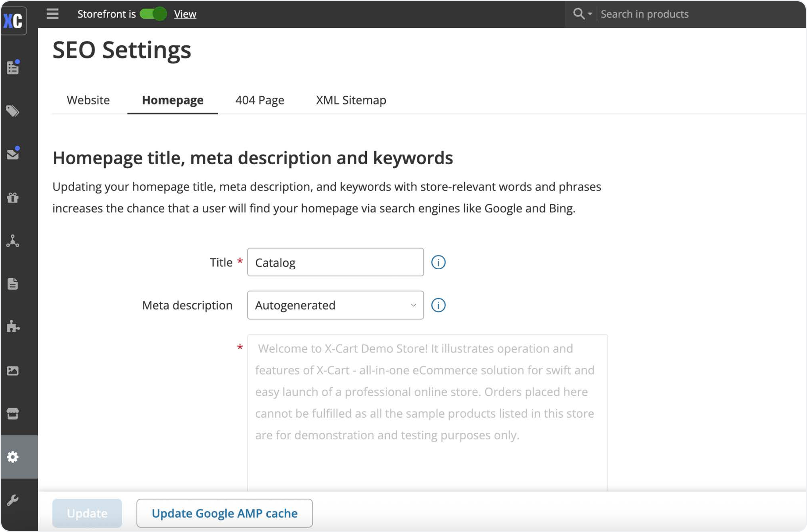
Task: Click the XC logo icon
Action: [x=13, y=21]
